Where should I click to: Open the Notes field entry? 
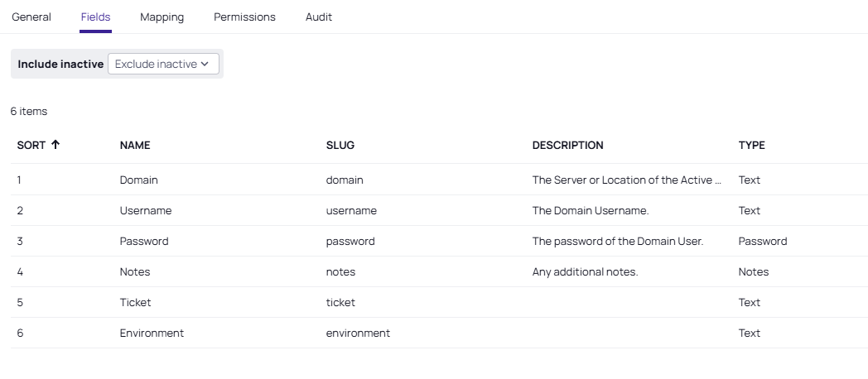pyautogui.click(x=135, y=271)
